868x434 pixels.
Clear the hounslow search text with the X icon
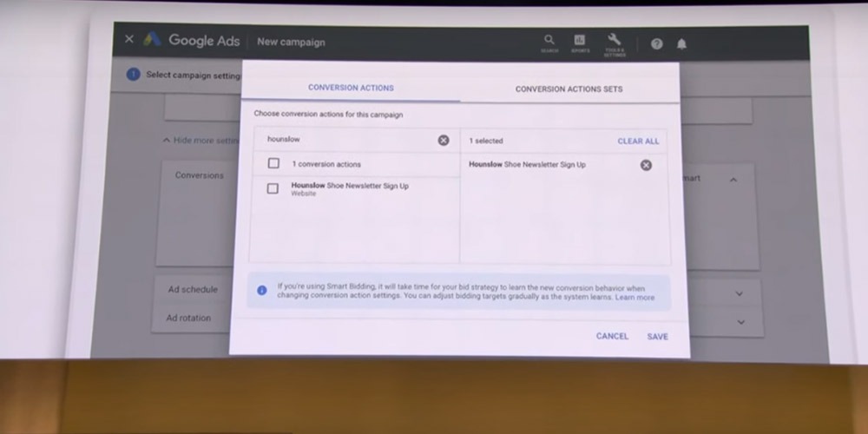[x=444, y=140]
